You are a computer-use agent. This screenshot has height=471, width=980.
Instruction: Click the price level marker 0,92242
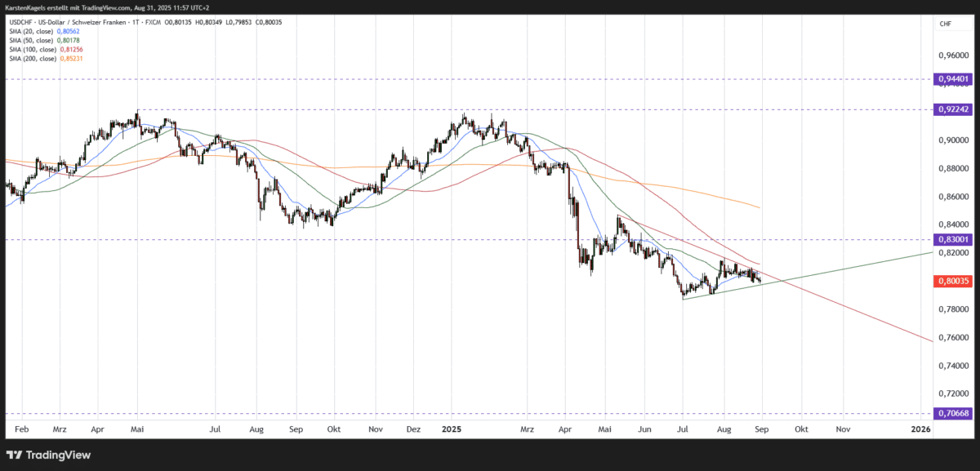coord(952,109)
